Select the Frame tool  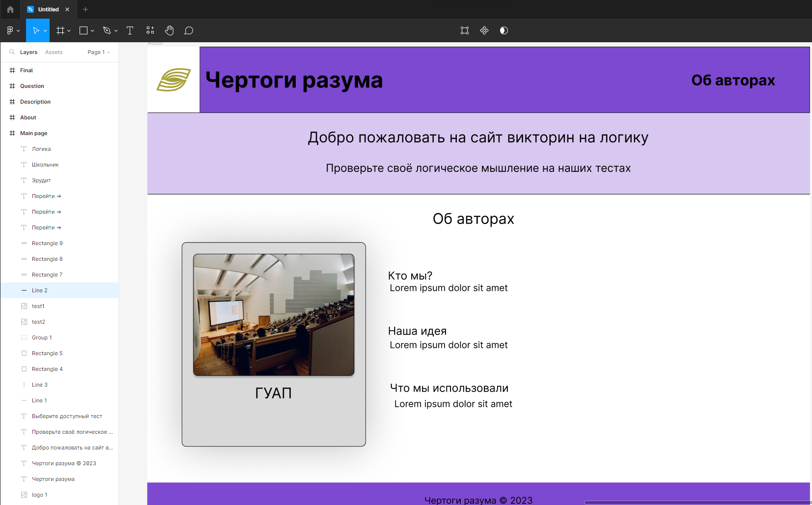tap(60, 30)
